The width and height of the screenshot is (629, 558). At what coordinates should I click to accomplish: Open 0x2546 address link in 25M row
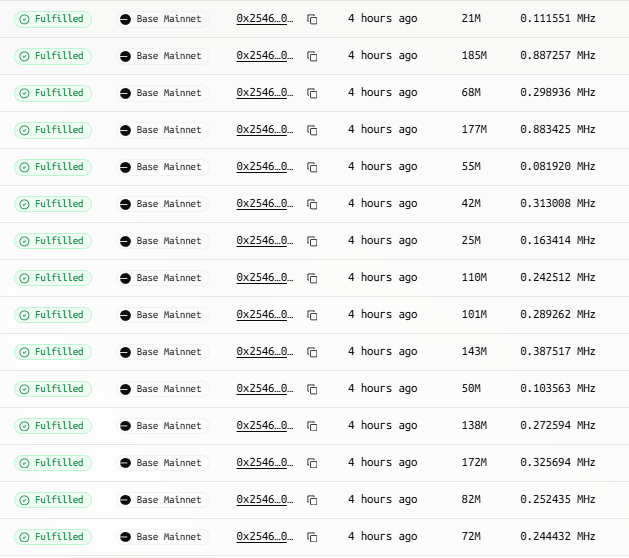point(265,240)
